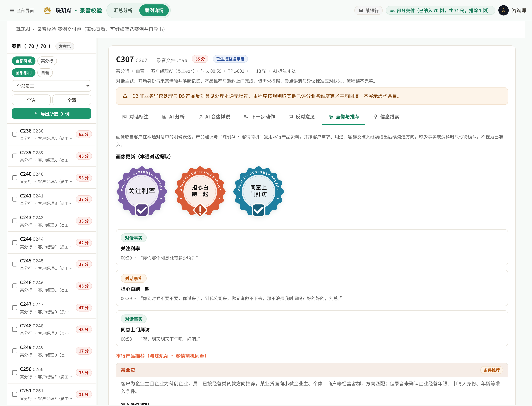Click the AI 分析 tab's chart icon
The width and height of the screenshot is (532, 406).
(x=164, y=117)
